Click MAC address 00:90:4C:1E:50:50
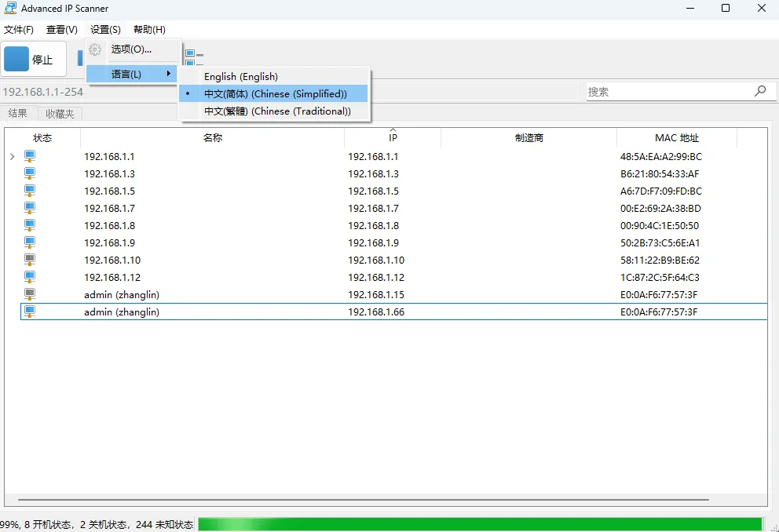This screenshot has width=779, height=532. point(660,225)
